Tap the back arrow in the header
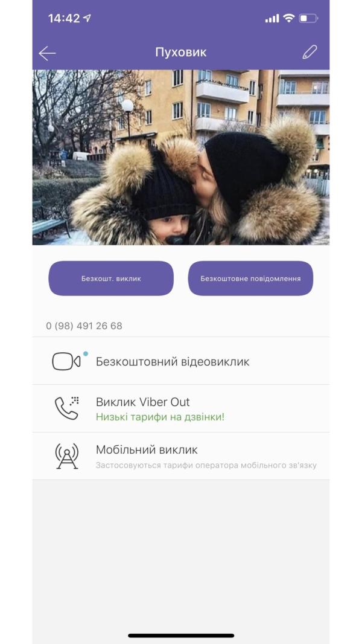Viewport: 362px width, 644px height. tap(47, 53)
